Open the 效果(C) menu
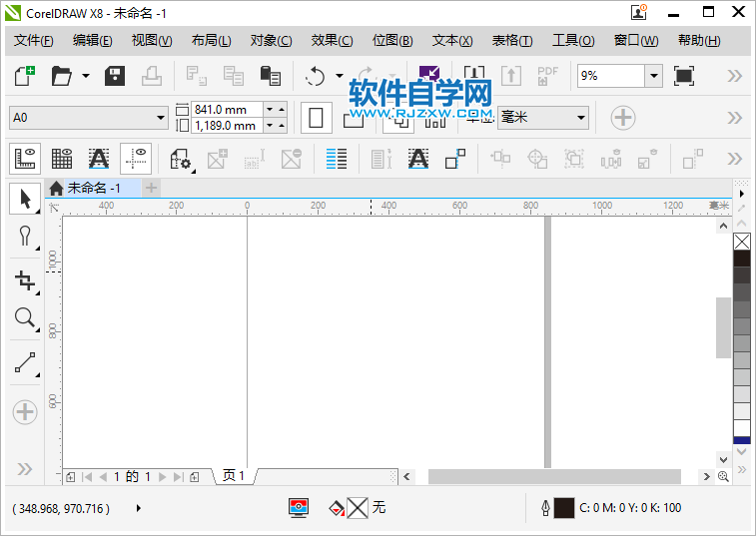The image size is (756, 536). click(332, 41)
